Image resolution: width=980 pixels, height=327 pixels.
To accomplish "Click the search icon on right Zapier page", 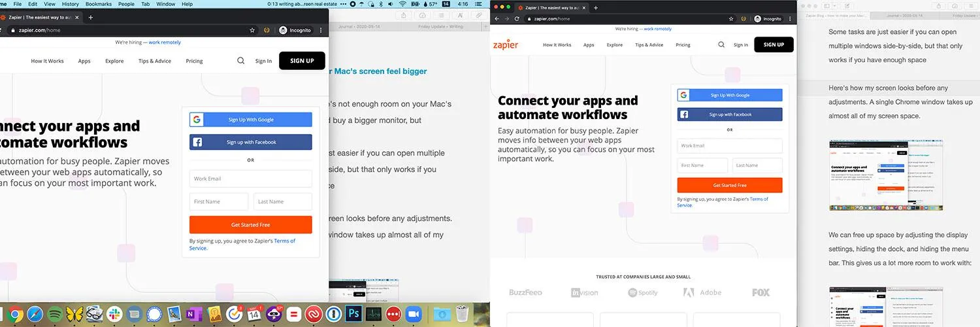I will [721, 44].
